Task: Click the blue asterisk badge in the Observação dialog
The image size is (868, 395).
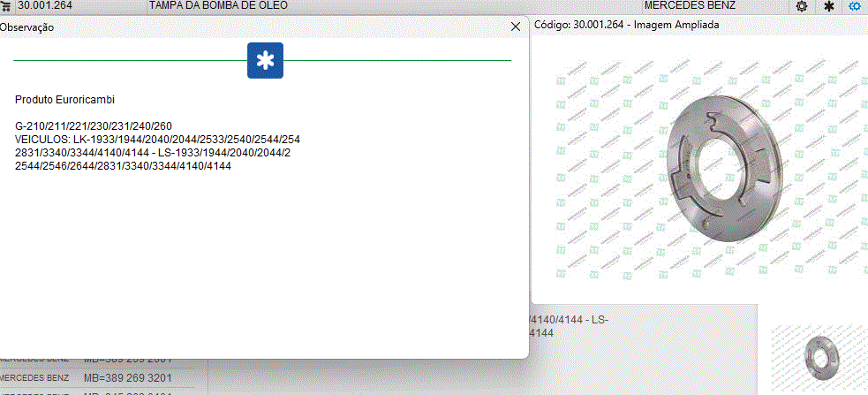Action: [265, 60]
